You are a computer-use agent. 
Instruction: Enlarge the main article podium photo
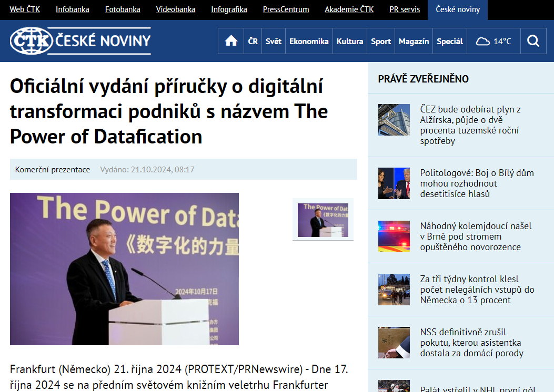pos(124,269)
